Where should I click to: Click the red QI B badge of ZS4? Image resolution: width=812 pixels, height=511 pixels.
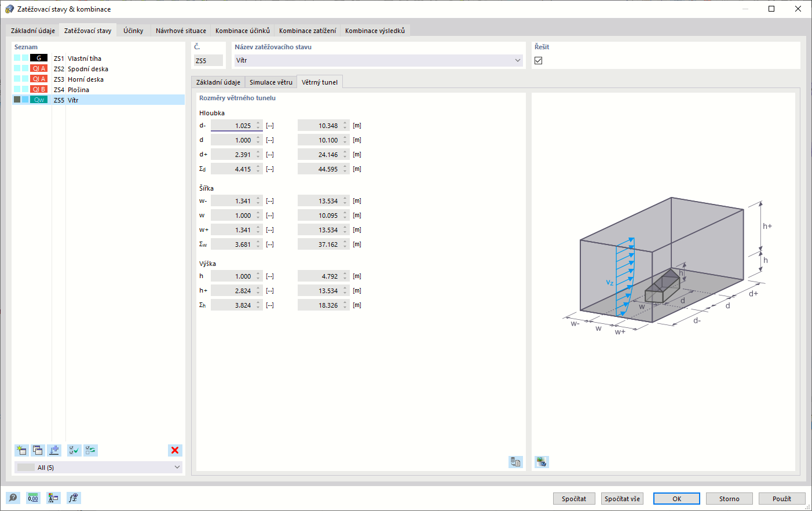pos(39,89)
